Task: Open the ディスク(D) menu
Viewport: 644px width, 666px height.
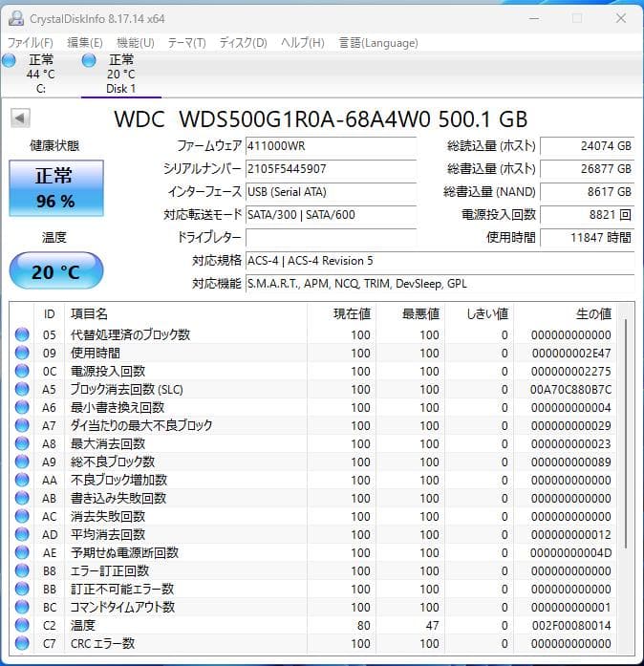Action: pyautogui.click(x=243, y=42)
